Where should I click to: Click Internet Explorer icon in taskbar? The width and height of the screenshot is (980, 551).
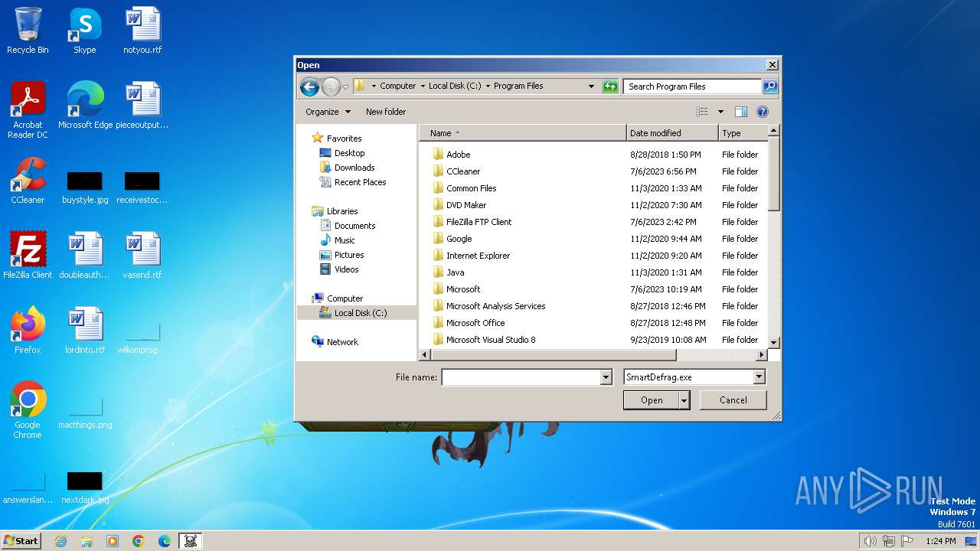pos(60,541)
